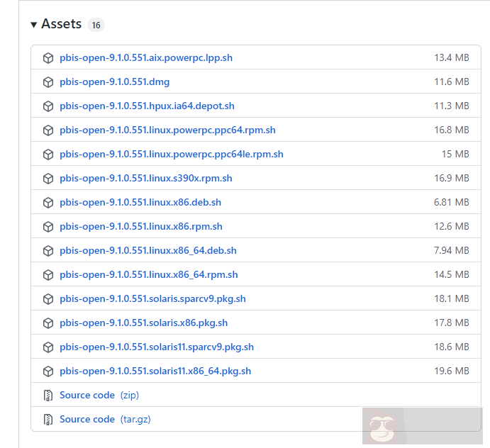Click the 16.9 MB file size
Screen dimensions: 490x448
click(452, 178)
